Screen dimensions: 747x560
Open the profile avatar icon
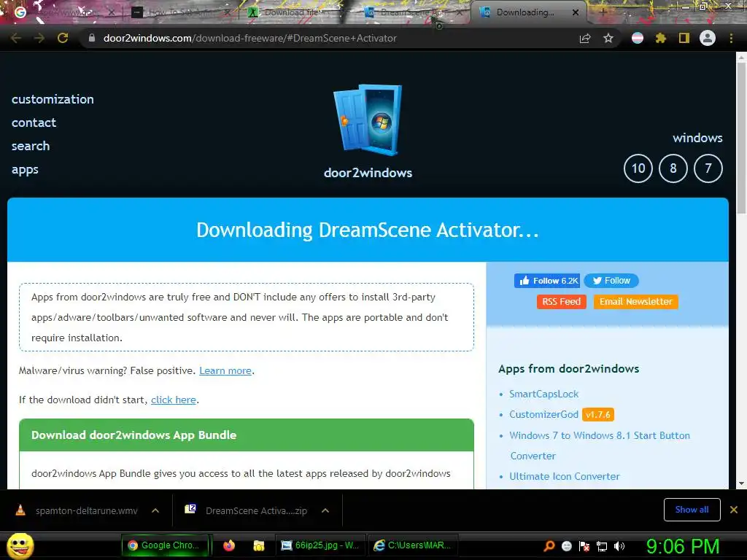(707, 38)
